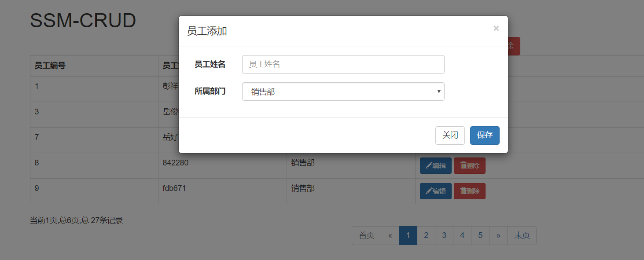Image resolution: width=644 pixels, height=260 pixels.
Task: Click the 销售部 cell in row 9
Action: point(351,191)
